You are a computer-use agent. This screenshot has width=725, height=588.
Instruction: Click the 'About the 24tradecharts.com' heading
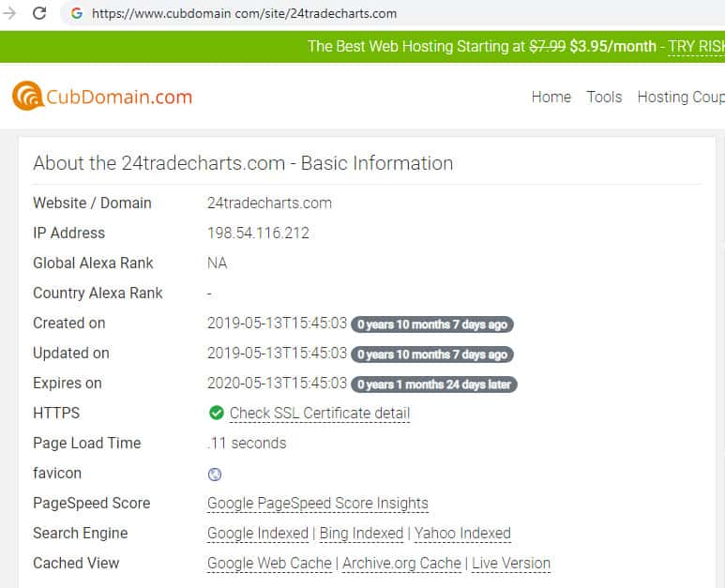(x=243, y=163)
